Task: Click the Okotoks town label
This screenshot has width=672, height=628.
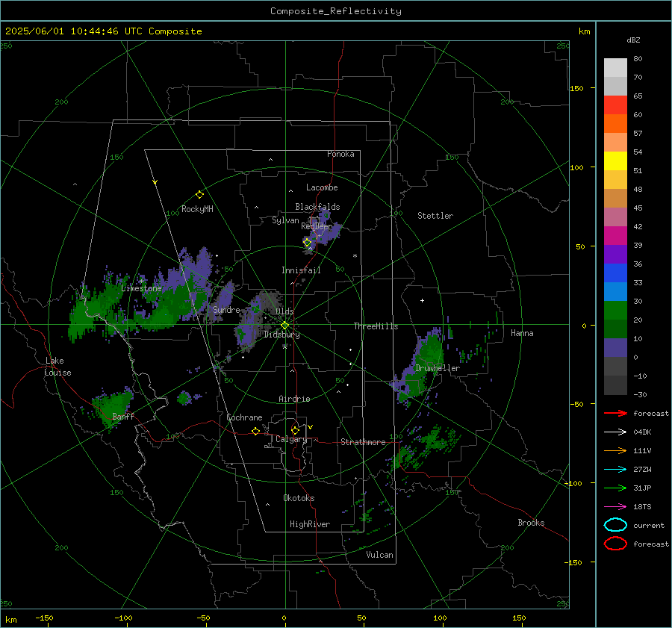Action: [299, 498]
